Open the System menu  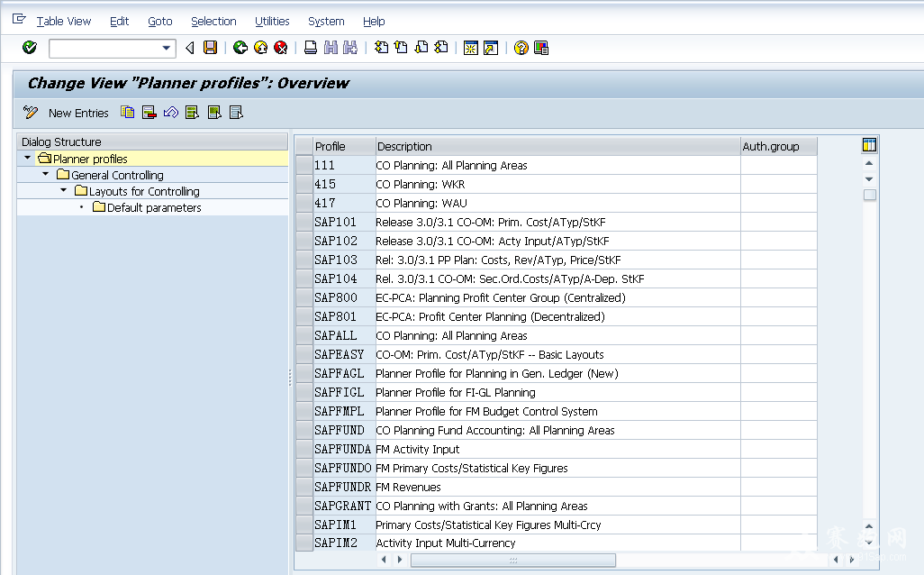click(x=326, y=22)
